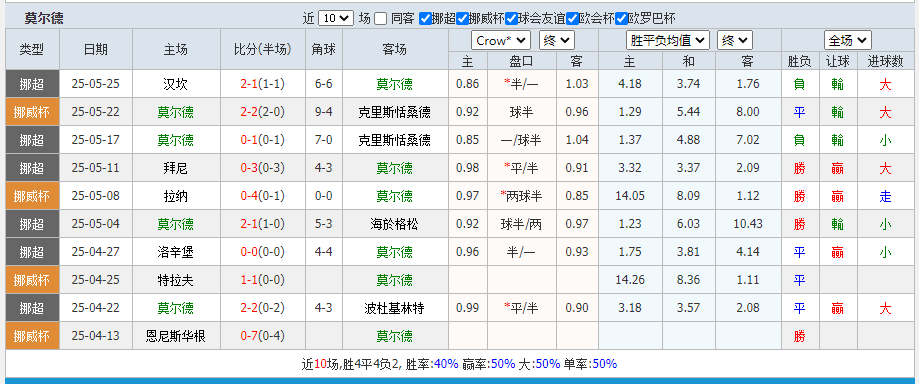Click the 拉纳 home team link
This screenshot has width=919, height=384.
click(x=175, y=196)
